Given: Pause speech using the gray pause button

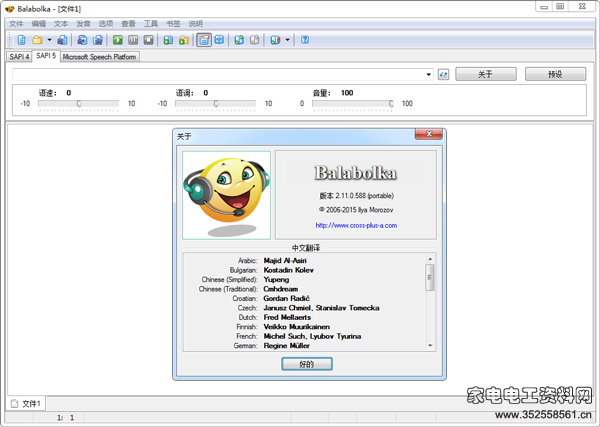Looking at the screenshot, I should pos(133,40).
